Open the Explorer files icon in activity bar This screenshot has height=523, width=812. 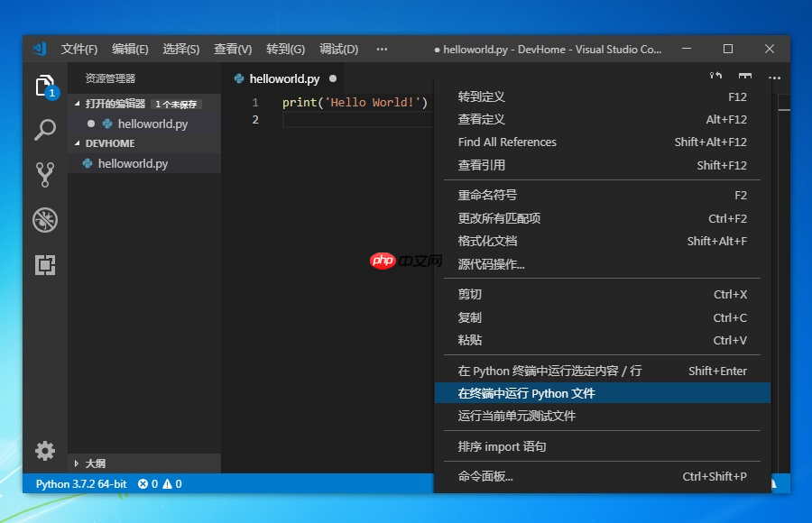tap(45, 86)
